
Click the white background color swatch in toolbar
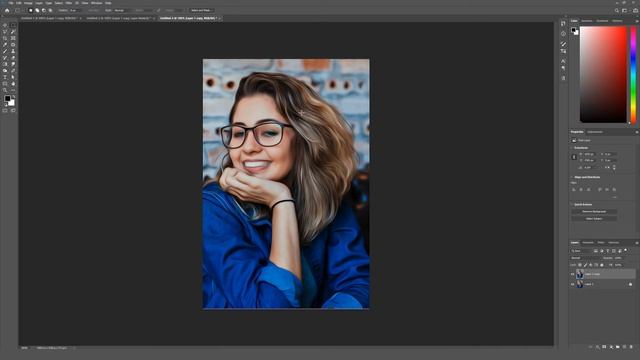(x=12, y=104)
